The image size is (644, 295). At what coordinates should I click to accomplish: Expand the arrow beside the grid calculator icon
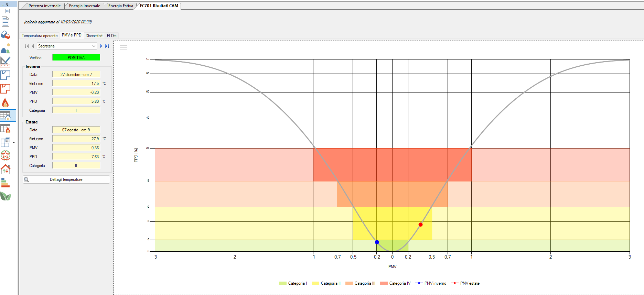(14, 142)
